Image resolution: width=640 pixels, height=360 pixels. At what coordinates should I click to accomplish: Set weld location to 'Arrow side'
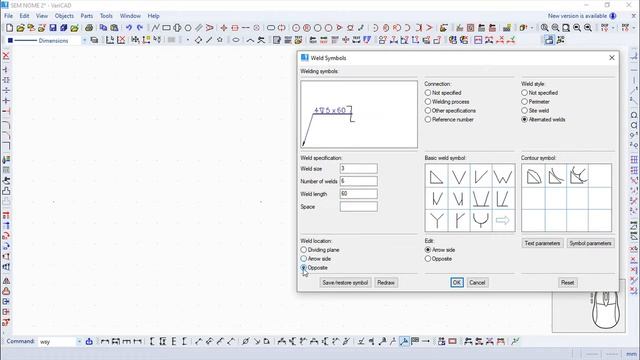pyautogui.click(x=304, y=259)
